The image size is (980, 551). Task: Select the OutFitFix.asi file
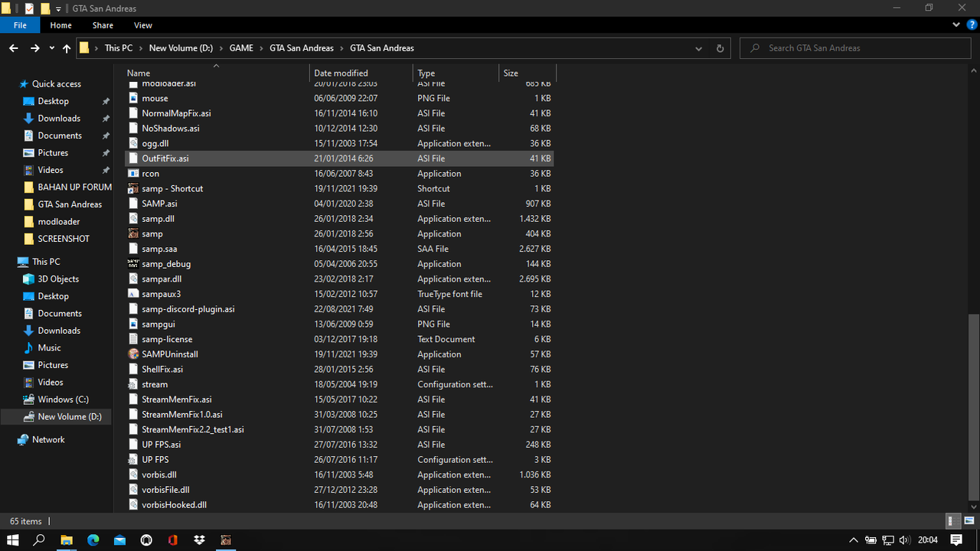(338, 158)
